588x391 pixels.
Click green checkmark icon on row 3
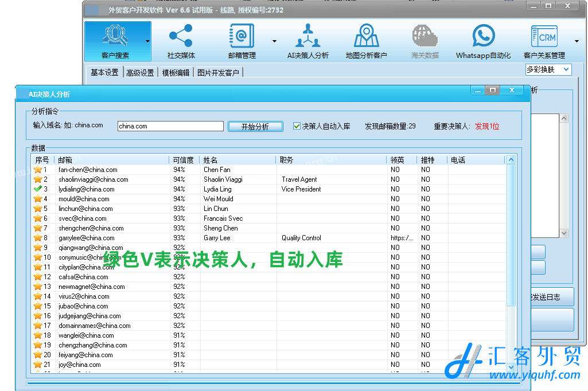38,189
